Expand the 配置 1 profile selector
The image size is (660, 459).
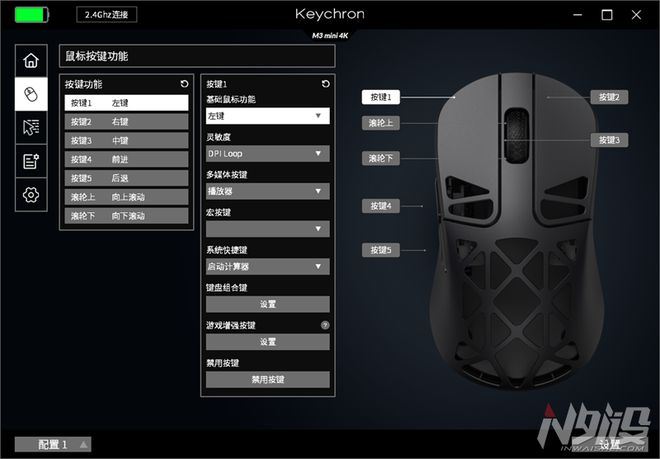[53, 444]
